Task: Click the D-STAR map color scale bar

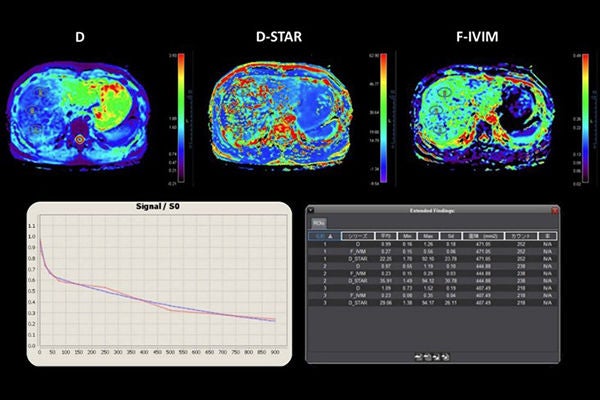Action: click(383, 118)
